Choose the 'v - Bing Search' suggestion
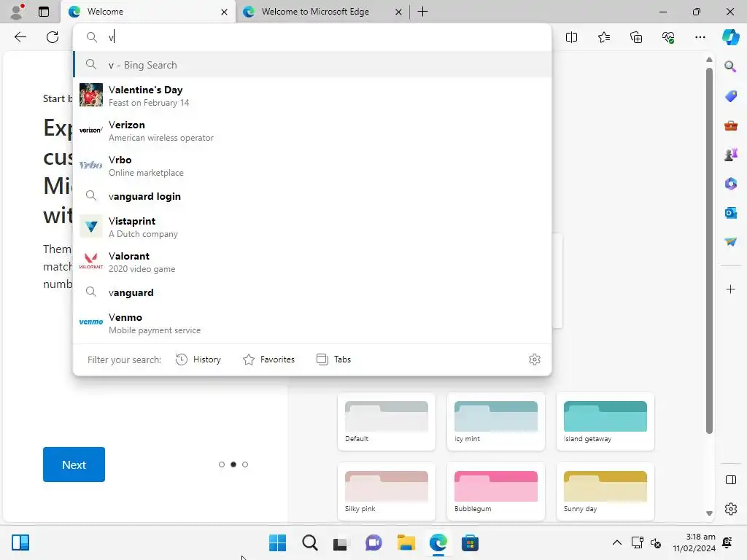The height and width of the screenshot is (560, 747). click(x=312, y=65)
